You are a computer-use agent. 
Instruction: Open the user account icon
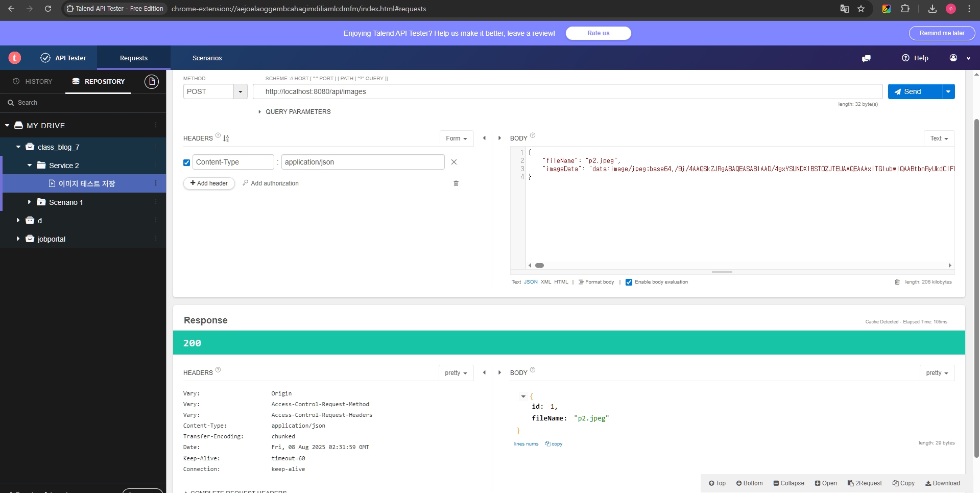(x=953, y=58)
